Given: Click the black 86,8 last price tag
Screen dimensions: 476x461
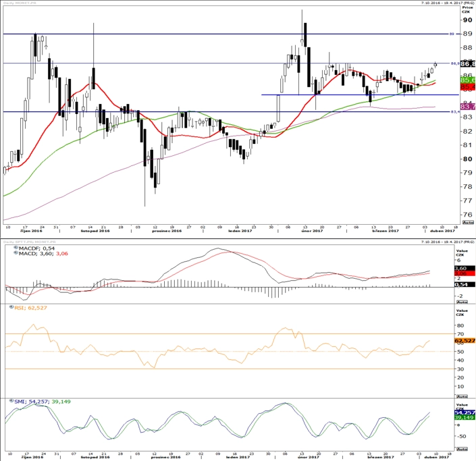Looking at the screenshot, I should pyautogui.click(x=468, y=63).
